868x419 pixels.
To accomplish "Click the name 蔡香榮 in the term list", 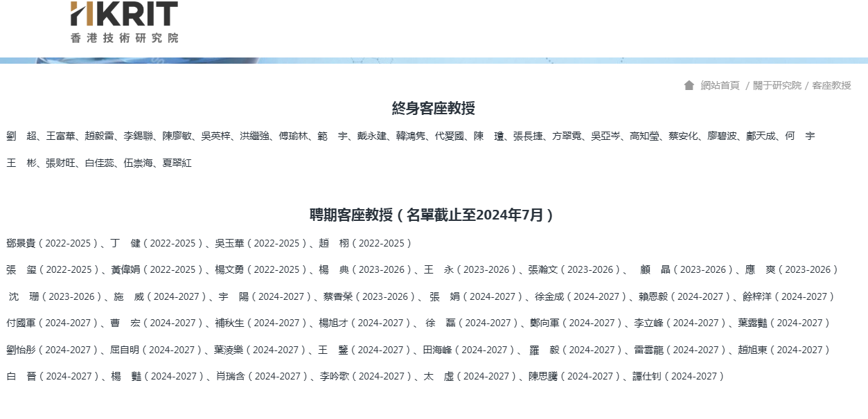I will click(337, 296).
